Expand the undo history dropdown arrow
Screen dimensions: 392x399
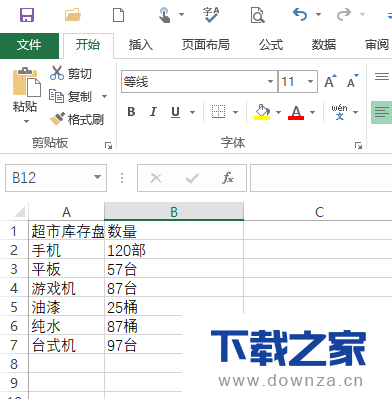pyautogui.click(x=318, y=15)
